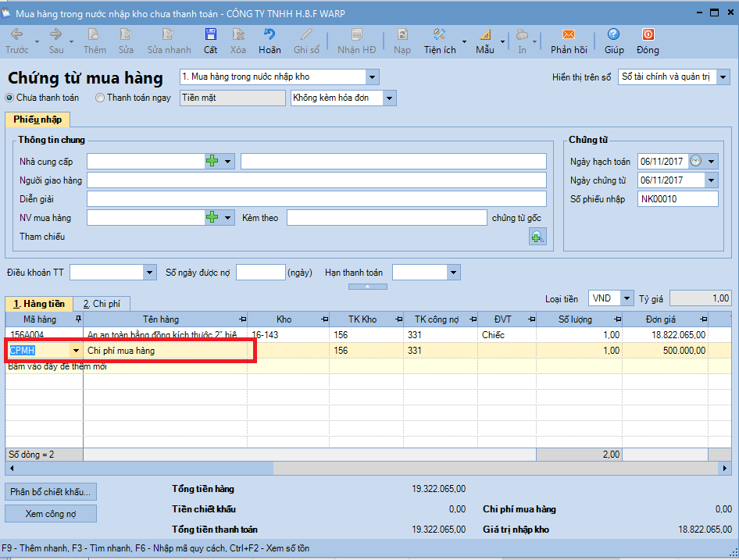Click the Xem công nợ button
739x560 pixels.
(x=51, y=514)
